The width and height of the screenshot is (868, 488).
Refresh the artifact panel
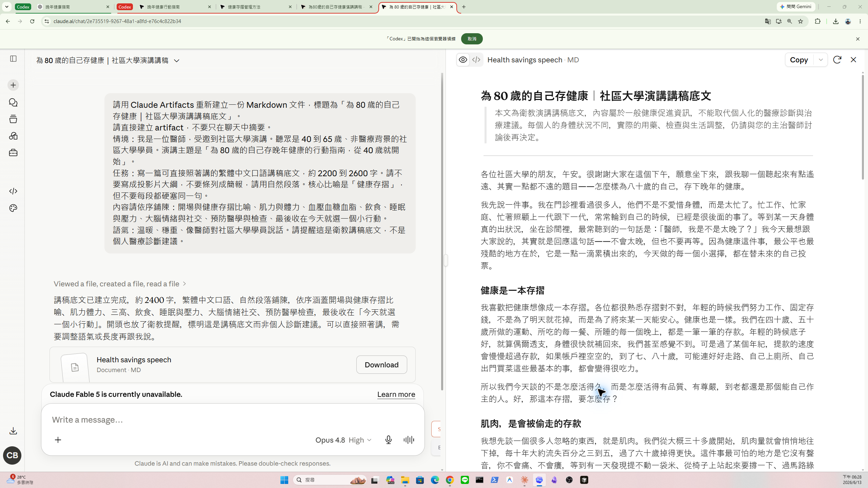point(837,60)
